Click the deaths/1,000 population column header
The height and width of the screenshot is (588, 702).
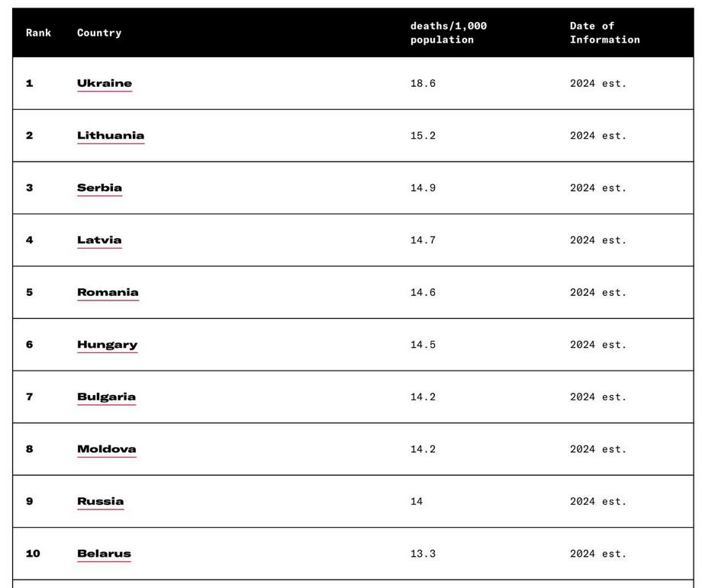click(449, 33)
